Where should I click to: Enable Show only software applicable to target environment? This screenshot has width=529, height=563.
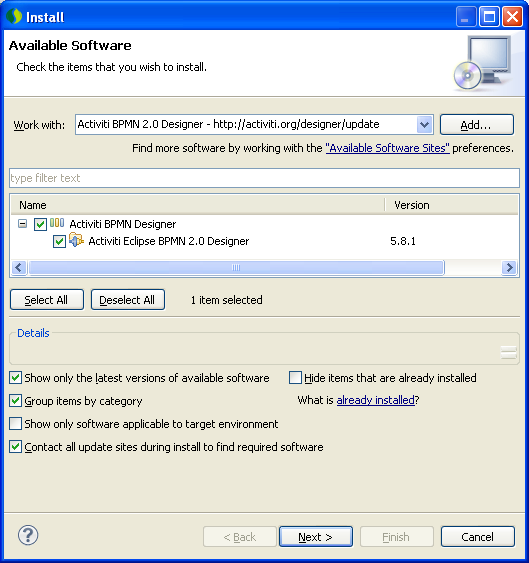click(x=15, y=424)
